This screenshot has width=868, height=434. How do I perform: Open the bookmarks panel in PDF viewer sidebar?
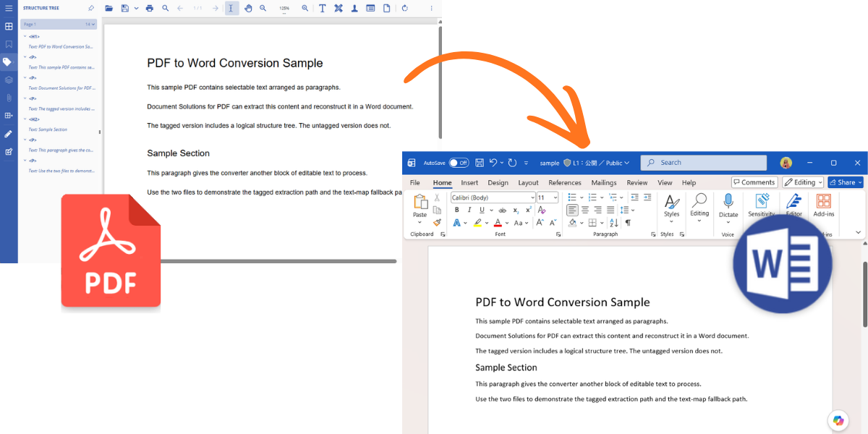pos(9,44)
